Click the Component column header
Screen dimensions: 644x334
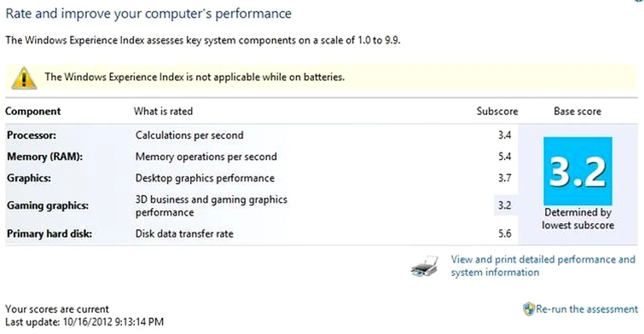(x=33, y=111)
